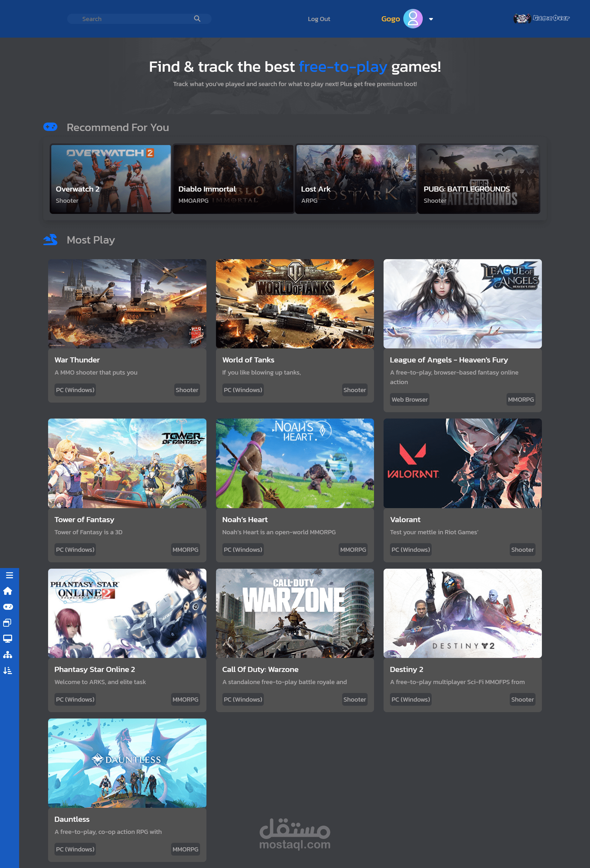
Task: Click the icon beside Most Play heading
Action: click(50, 239)
